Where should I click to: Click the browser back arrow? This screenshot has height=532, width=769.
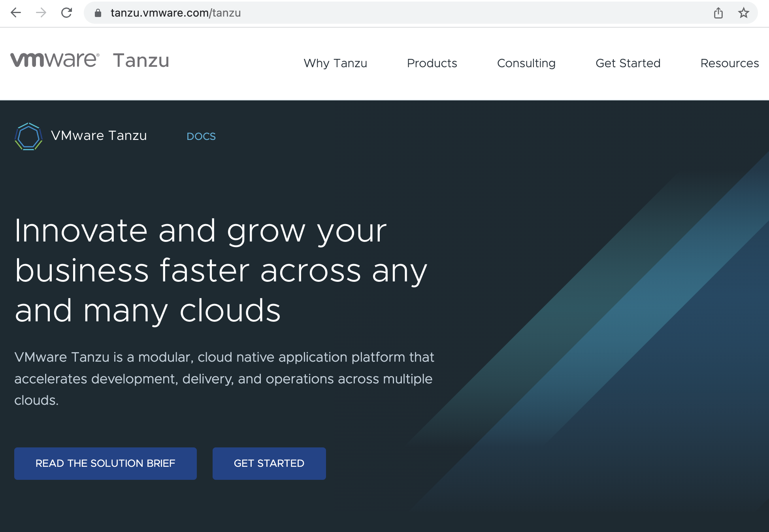click(16, 13)
